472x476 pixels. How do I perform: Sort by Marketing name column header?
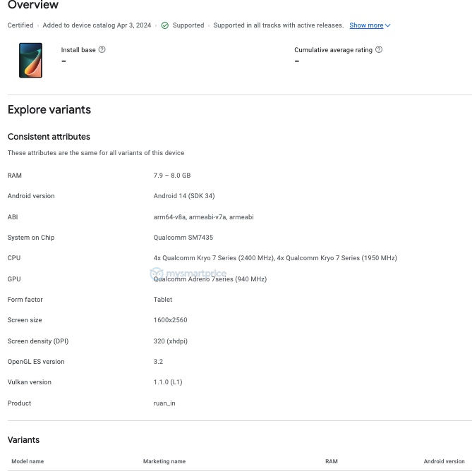coord(164,461)
